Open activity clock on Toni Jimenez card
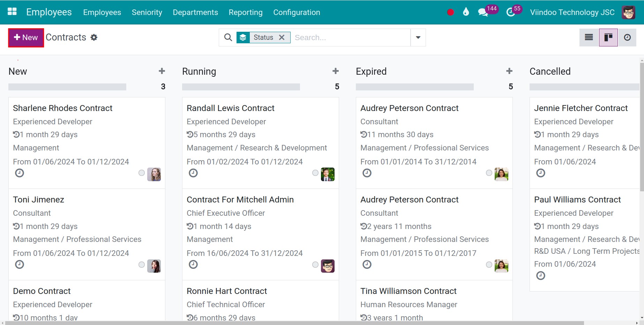 tap(20, 265)
